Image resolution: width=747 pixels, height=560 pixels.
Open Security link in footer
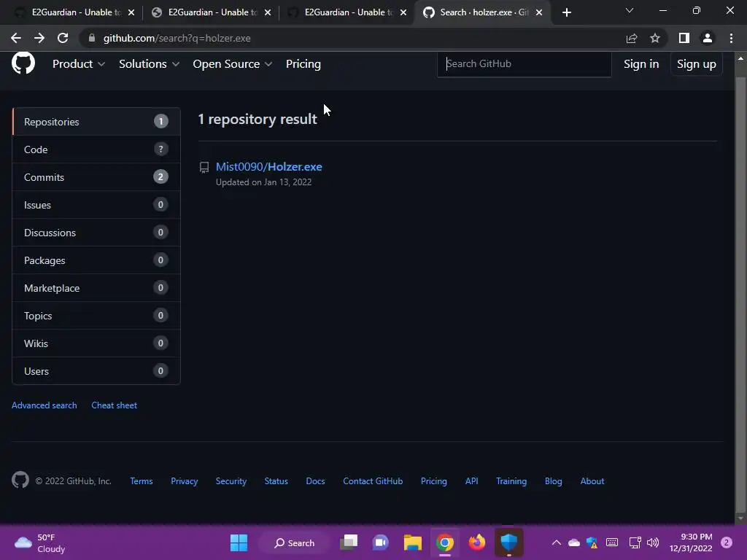[x=231, y=481]
